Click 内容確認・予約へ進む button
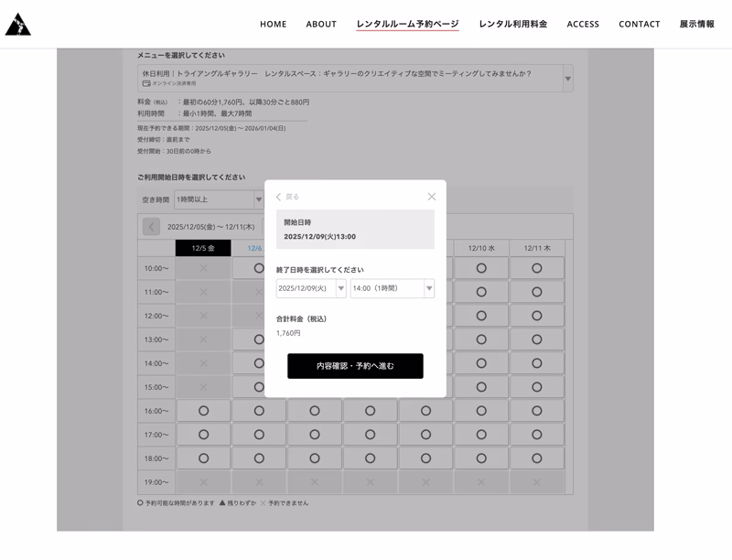732x560 pixels. click(355, 366)
